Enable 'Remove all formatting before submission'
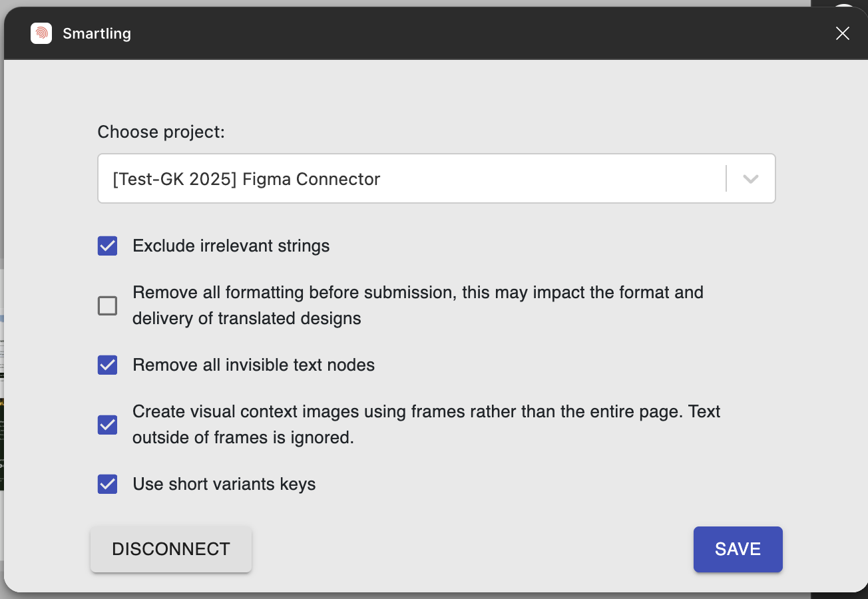Viewport: 868px width, 599px height. pyautogui.click(x=107, y=305)
